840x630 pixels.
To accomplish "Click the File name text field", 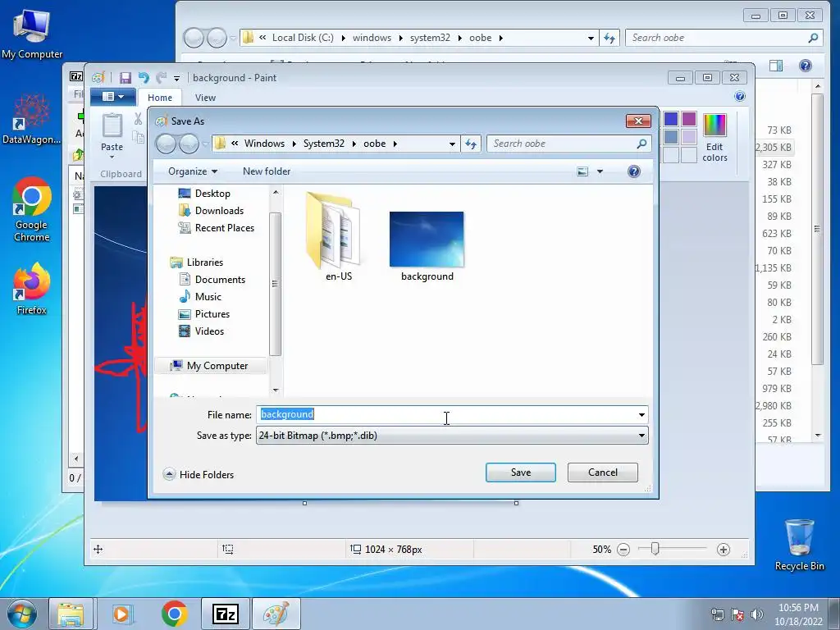I will (x=446, y=414).
